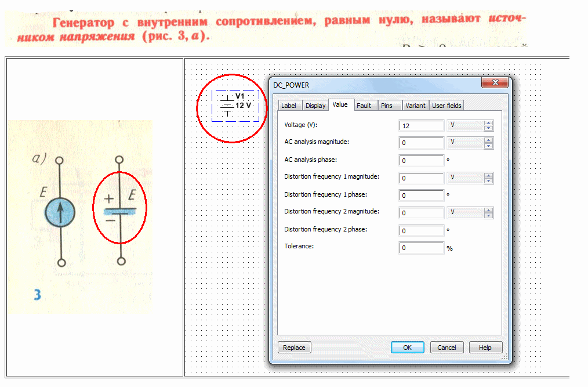Switch to the User fields tab
The width and height of the screenshot is (588, 387).
pyautogui.click(x=447, y=106)
